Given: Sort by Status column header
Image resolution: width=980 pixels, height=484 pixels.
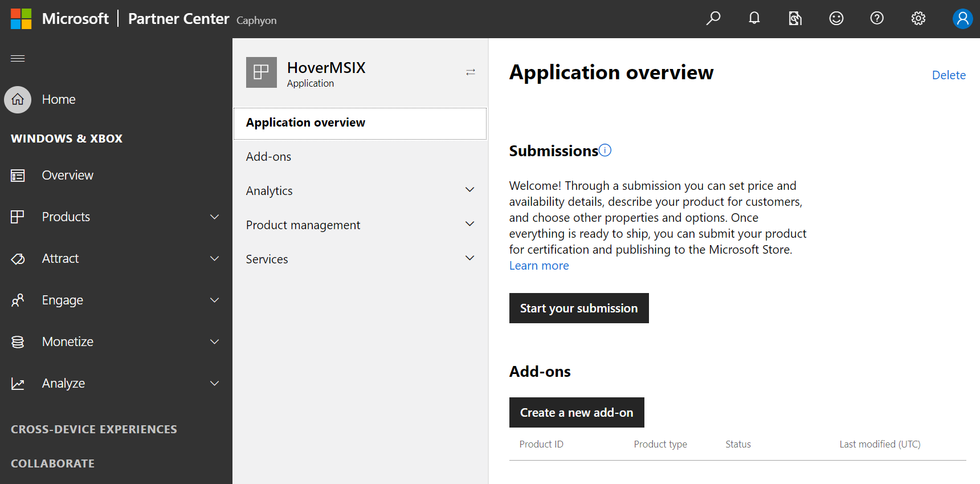Looking at the screenshot, I should [738, 444].
